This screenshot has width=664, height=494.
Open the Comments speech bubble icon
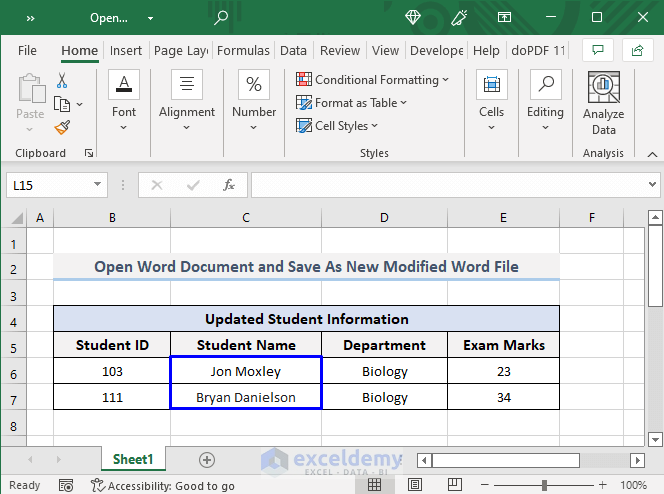click(597, 50)
